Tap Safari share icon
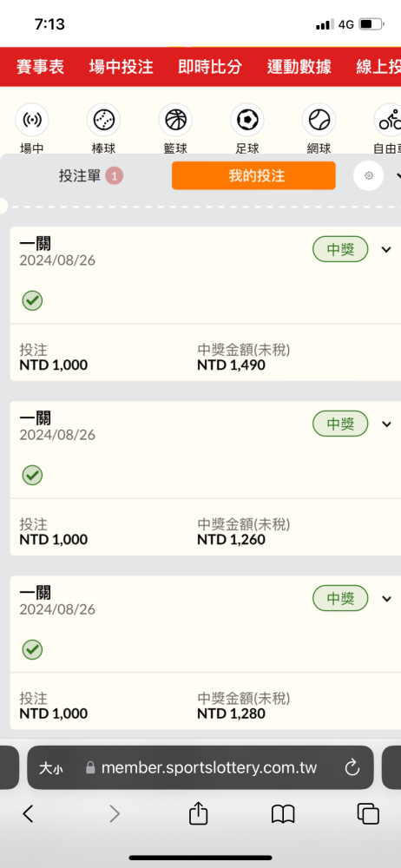The height and width of the screenshot is (868, 401). point(198,813)
